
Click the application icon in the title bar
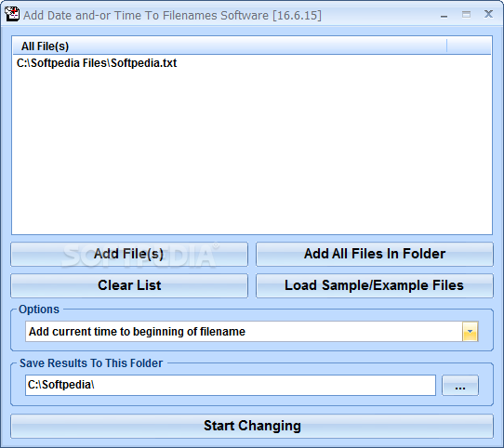(12, 15)
